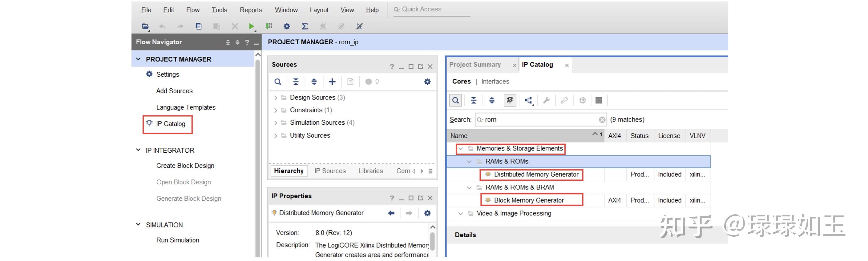The image size is (868, 261).
Task: Sort by Name column header
Action: pyautogui.click(x=525, y=136)
